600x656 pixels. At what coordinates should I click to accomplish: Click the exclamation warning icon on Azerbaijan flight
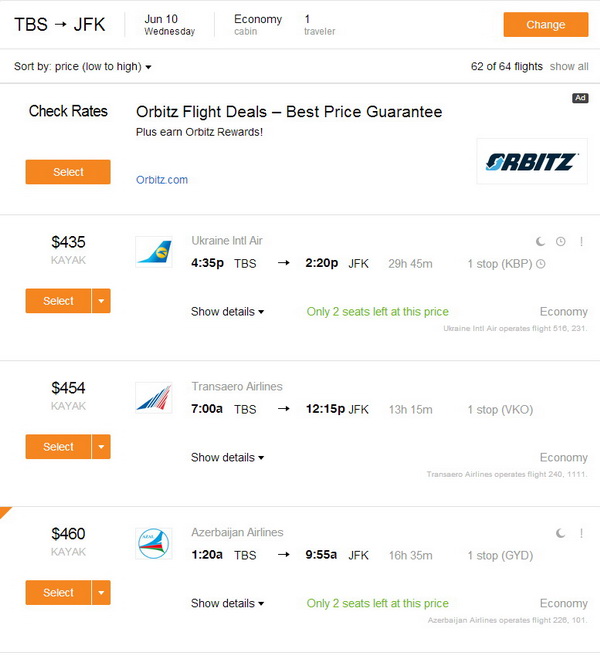pyautogui.click(x=581, y=533)
